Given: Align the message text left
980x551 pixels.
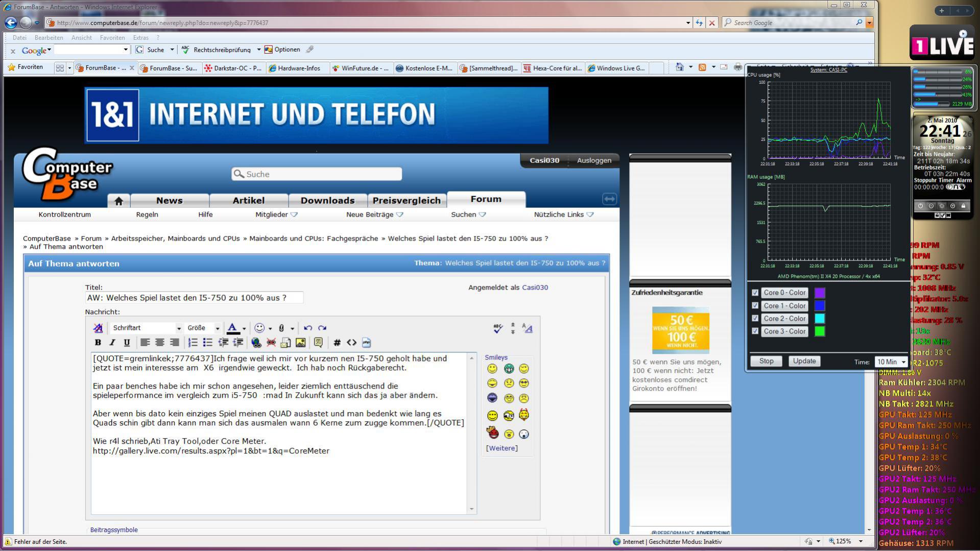Looking at the screenshot, I should [145, 343].
